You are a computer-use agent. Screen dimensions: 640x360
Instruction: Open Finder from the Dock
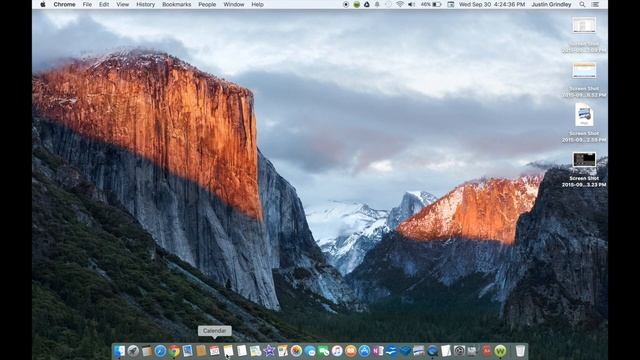119,351
